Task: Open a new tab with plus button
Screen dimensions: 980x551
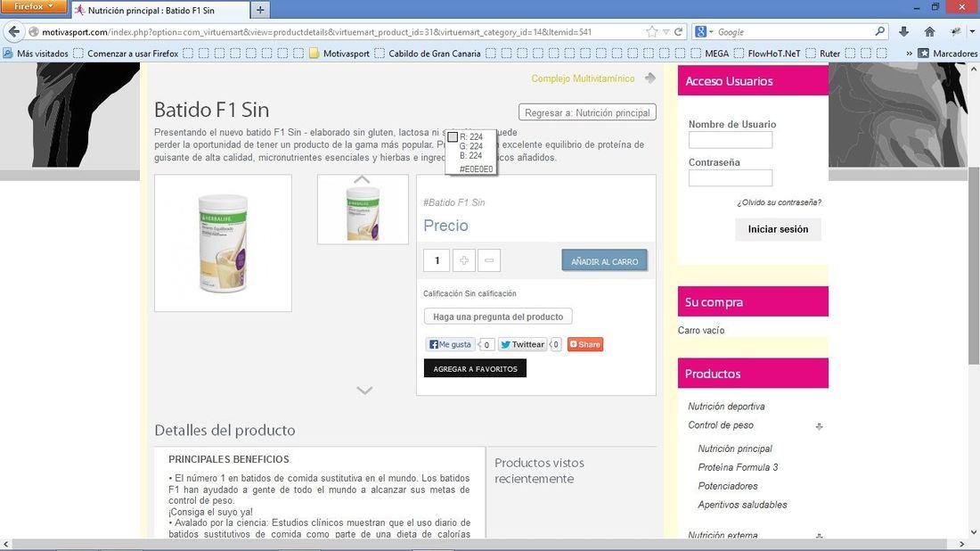Action: click(x=260, y=10)
